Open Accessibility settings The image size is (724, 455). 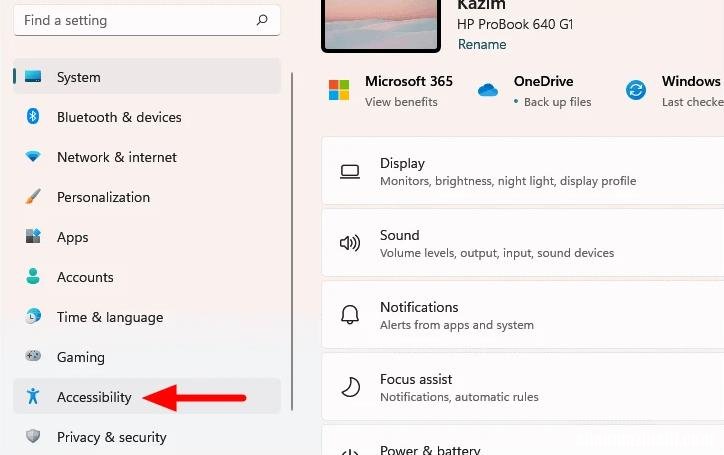(147, 396)
